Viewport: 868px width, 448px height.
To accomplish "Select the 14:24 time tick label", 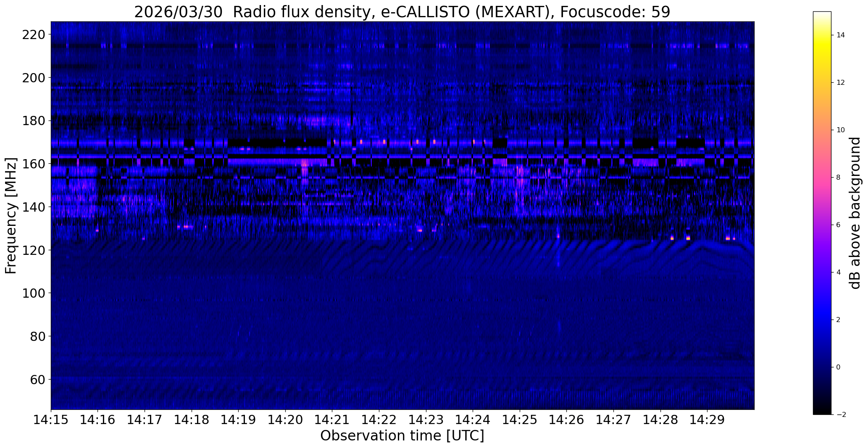I will pyautogui.click(x=473, y=420).
